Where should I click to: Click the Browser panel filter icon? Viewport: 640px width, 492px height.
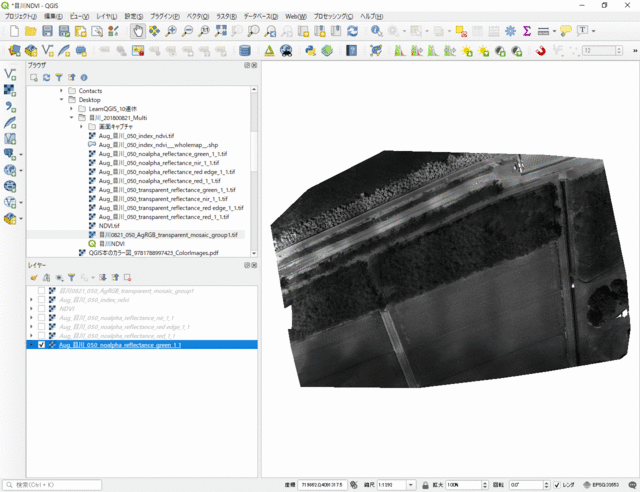pyautogui.click(x=59, y=78)
